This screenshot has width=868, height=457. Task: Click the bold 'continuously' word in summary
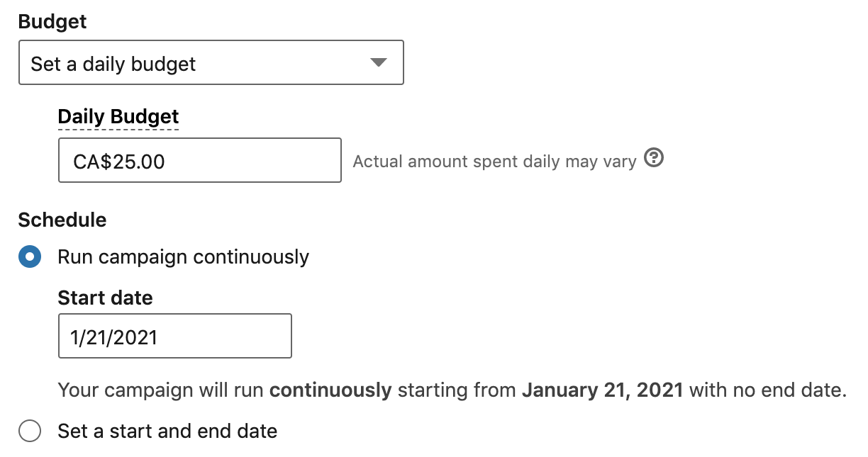point(330,390)
